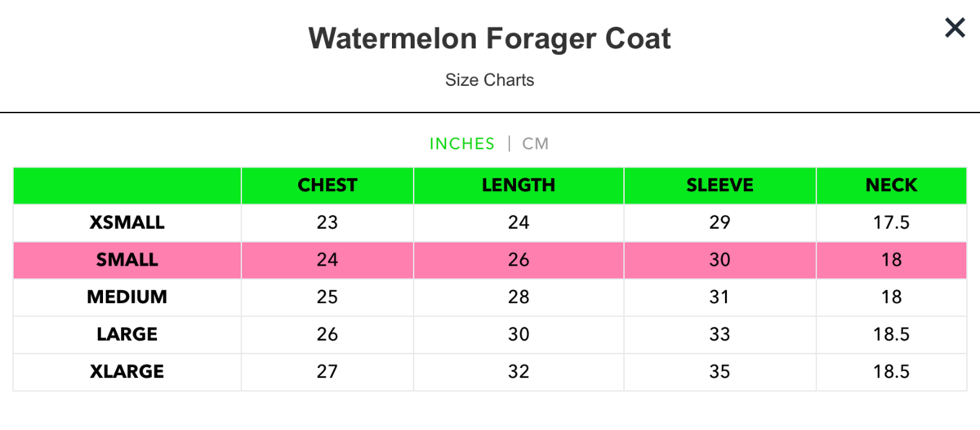Select the INCHES unit option
The image size is (980, 430).
tap(462, 144)
